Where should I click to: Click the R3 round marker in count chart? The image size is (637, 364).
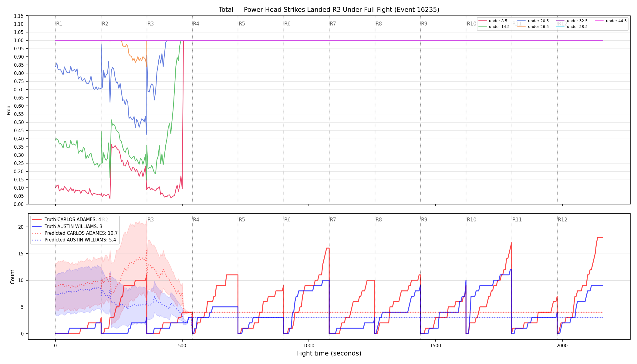pos(150,220)
